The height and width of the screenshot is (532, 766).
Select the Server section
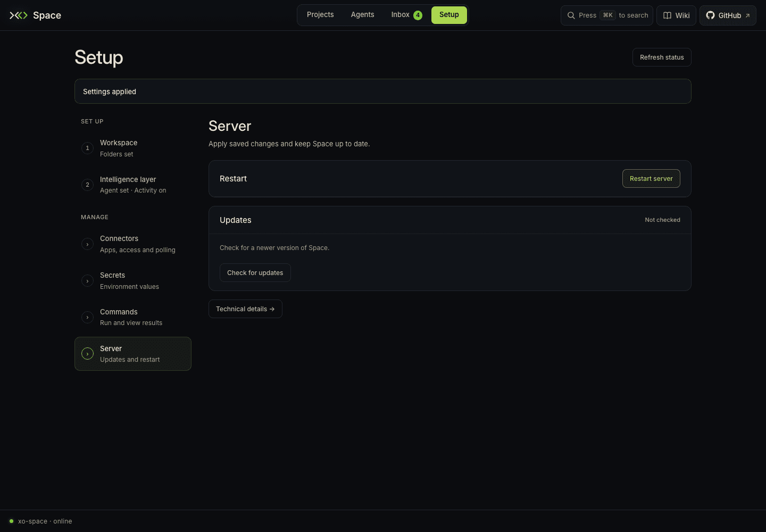[133, 354]
